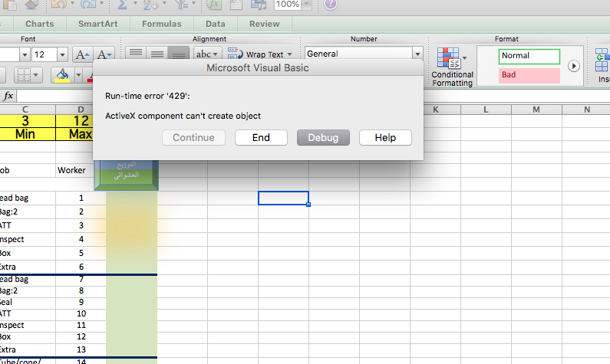Expand the AutoSum dropdown arrow
This screenshot has height=364, width=610.
135,4
